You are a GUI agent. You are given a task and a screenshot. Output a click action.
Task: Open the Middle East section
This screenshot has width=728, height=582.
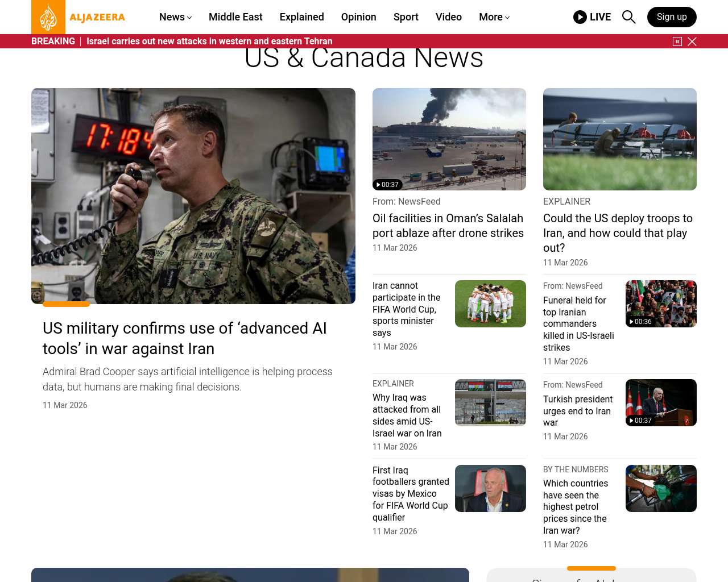click(235, 17)
